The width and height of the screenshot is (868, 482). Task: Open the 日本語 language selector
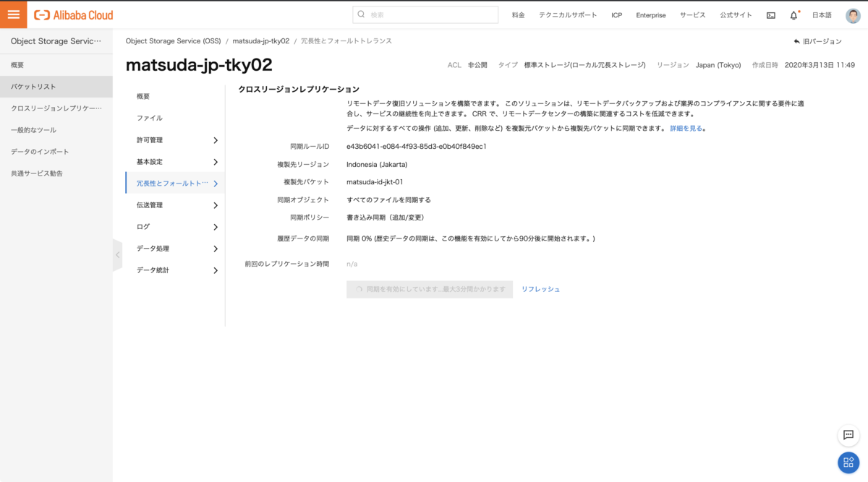822,15
